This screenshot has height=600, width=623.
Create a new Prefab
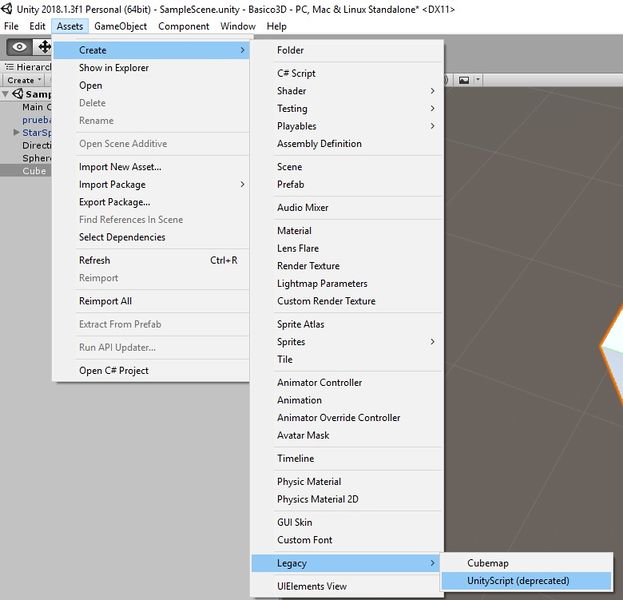tap(347, 184)
